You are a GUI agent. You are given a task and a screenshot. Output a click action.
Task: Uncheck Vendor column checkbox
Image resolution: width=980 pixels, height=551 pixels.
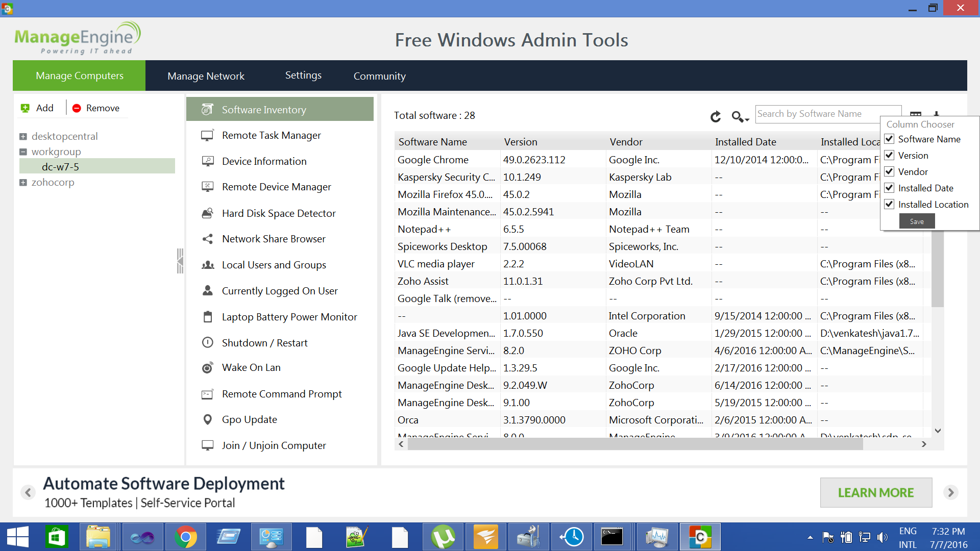click(x=889, y=171)
